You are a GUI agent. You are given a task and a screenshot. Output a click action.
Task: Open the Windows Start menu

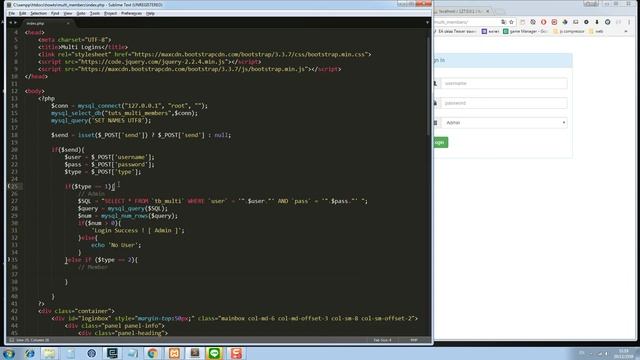[x=9, y=353]
